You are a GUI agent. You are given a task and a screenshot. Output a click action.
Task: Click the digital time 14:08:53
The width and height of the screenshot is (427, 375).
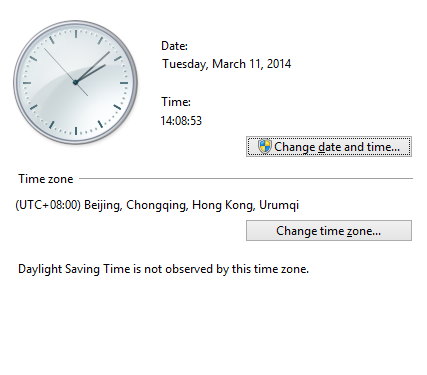[181, 121]
